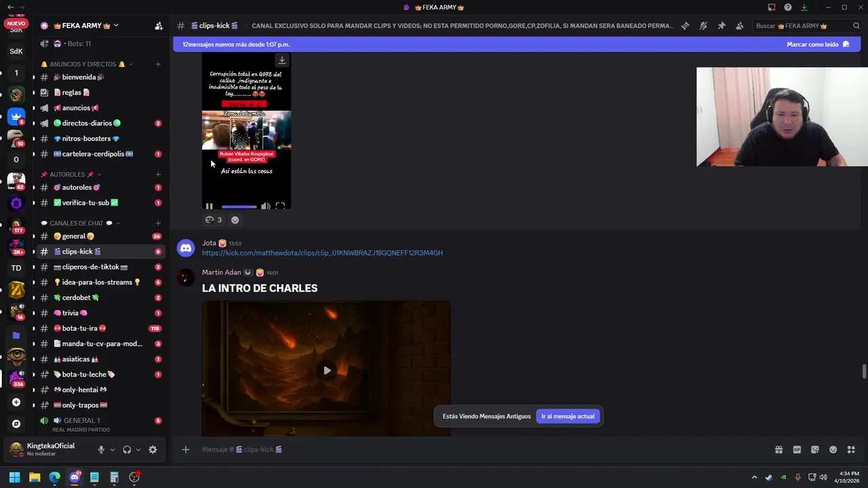
Task: Open the gift Nitro icon
Action: click(778, 449)
